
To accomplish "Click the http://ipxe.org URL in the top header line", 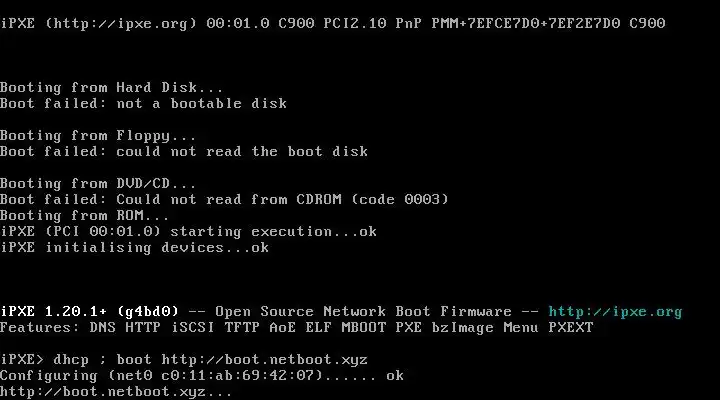I will (121, 23).
